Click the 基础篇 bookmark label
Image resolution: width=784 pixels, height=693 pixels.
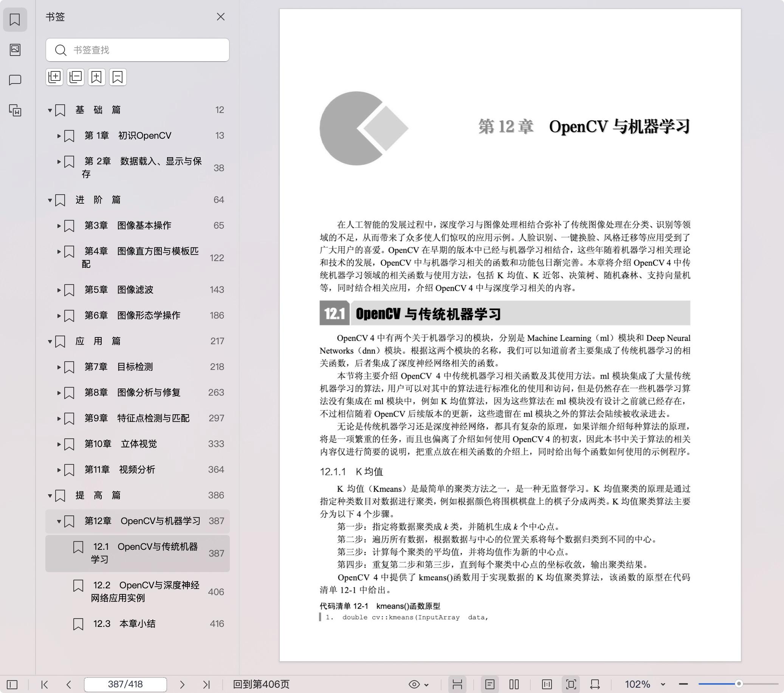click(x=98, y=110)
